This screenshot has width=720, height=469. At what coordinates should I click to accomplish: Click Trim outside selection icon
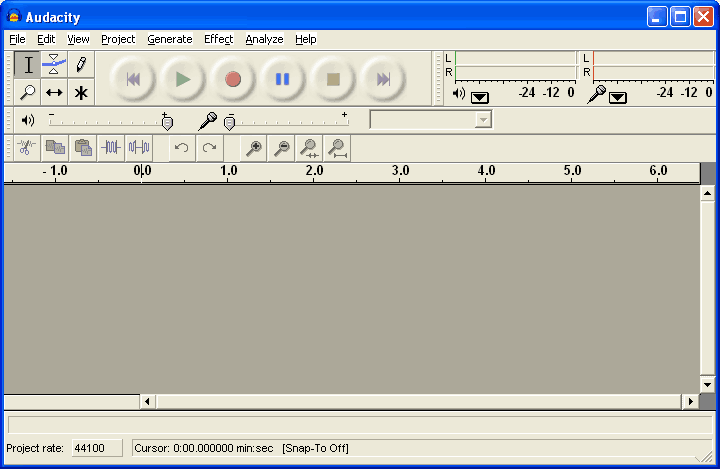click(x=111, y=148)
